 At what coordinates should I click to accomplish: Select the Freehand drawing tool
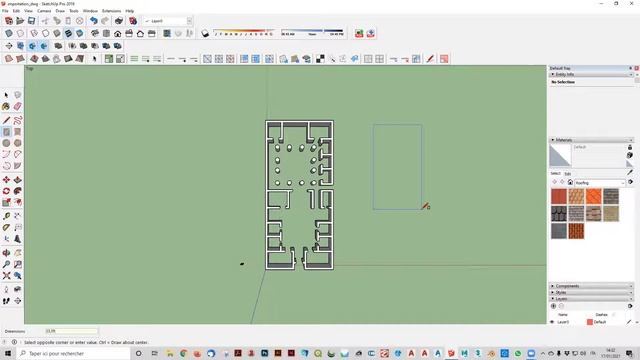(x=18, y=120)
